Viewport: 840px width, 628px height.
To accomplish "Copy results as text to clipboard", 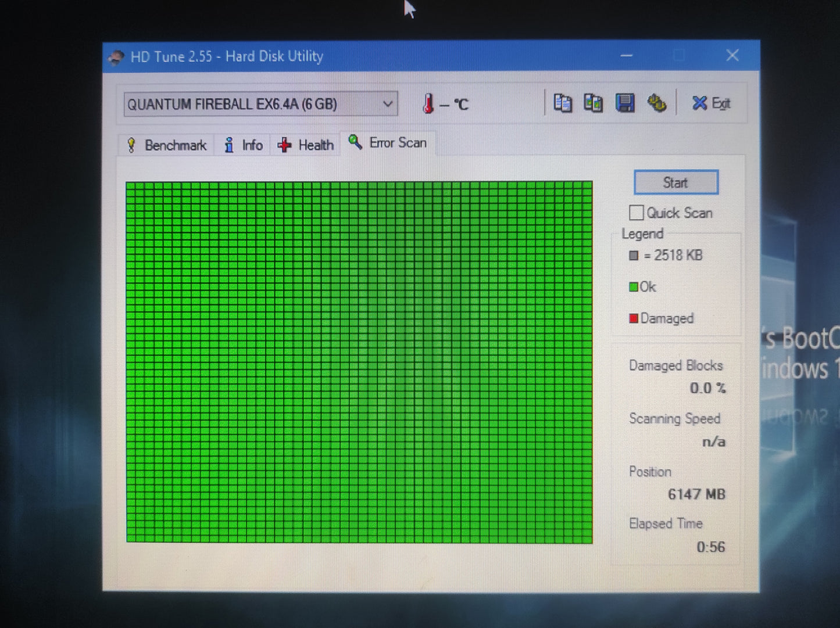I will click(562, 102).
